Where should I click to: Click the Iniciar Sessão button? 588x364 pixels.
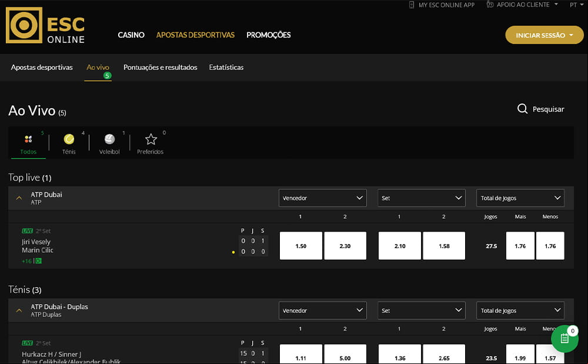click(x=544, y=35)
